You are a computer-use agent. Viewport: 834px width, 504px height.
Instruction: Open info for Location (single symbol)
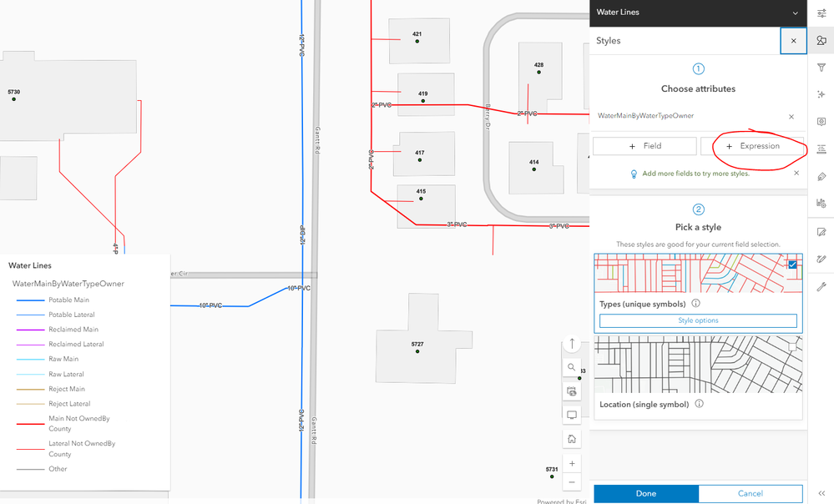pyautogui.click(x=700, y=404)
